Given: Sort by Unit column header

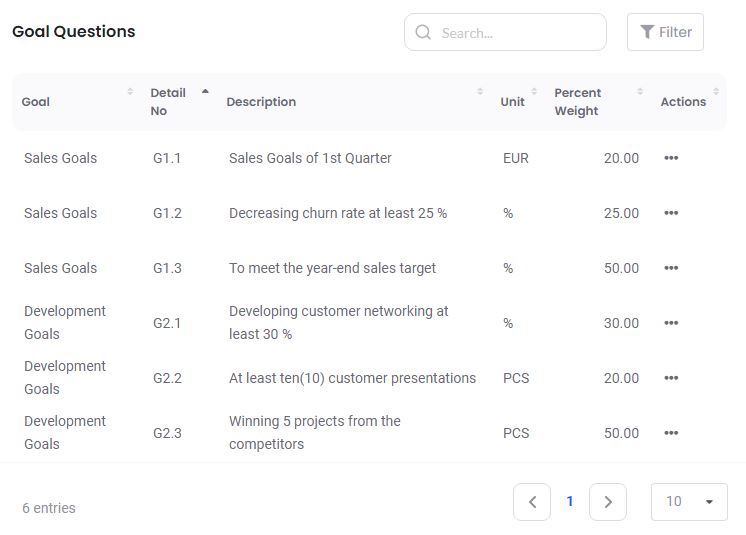Looking at the screenshot, I should [x=512, y=102].
